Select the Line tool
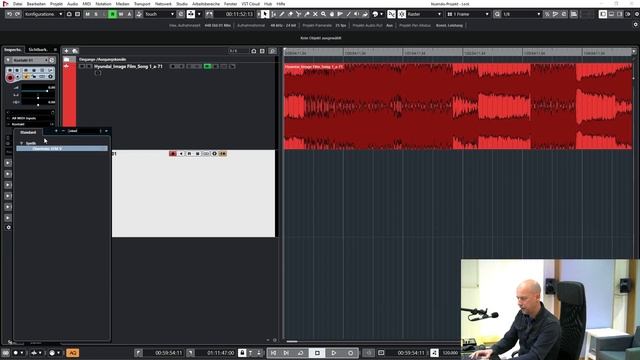The image size is (640, 360). tap(348, 14)
